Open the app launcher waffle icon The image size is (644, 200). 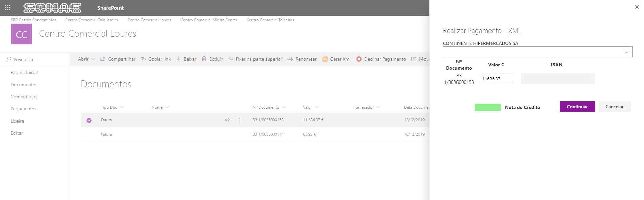click(8, 8)
